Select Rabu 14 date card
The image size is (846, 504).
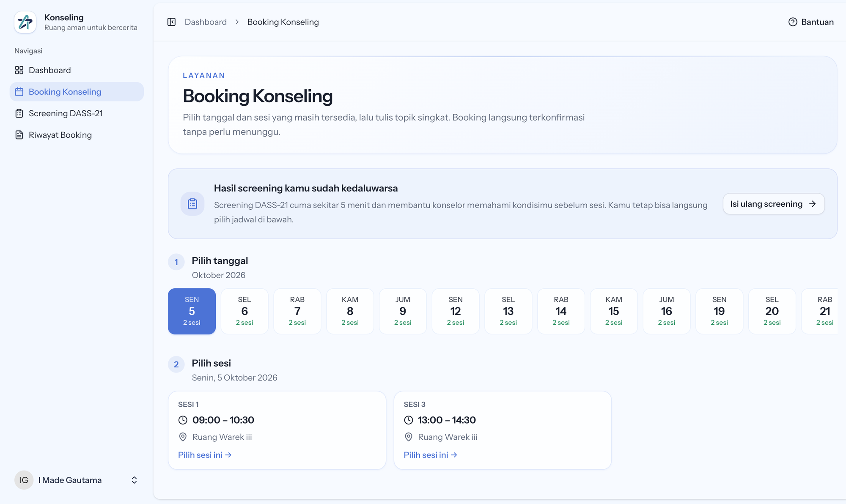[561, 311]
